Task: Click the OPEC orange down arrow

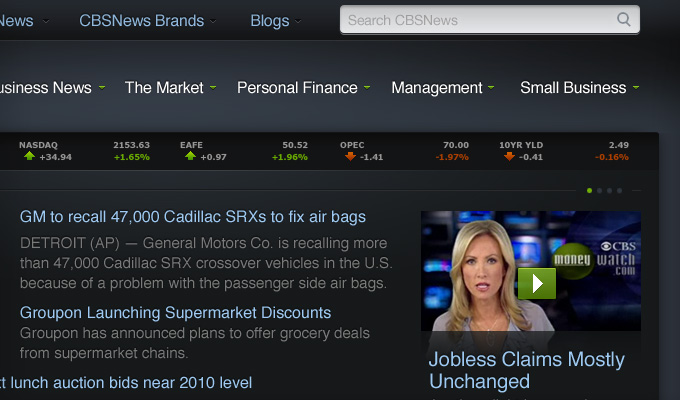Action: pos(350,157)
